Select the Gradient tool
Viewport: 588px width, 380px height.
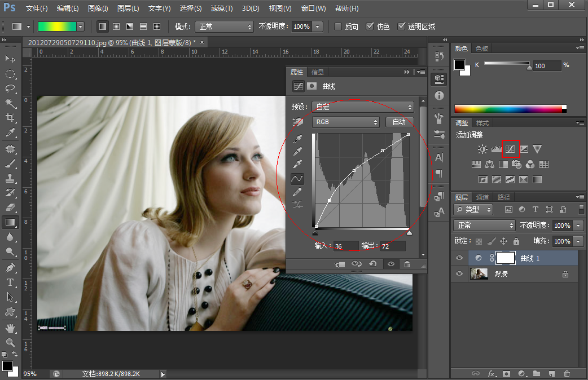click(10, 222)
